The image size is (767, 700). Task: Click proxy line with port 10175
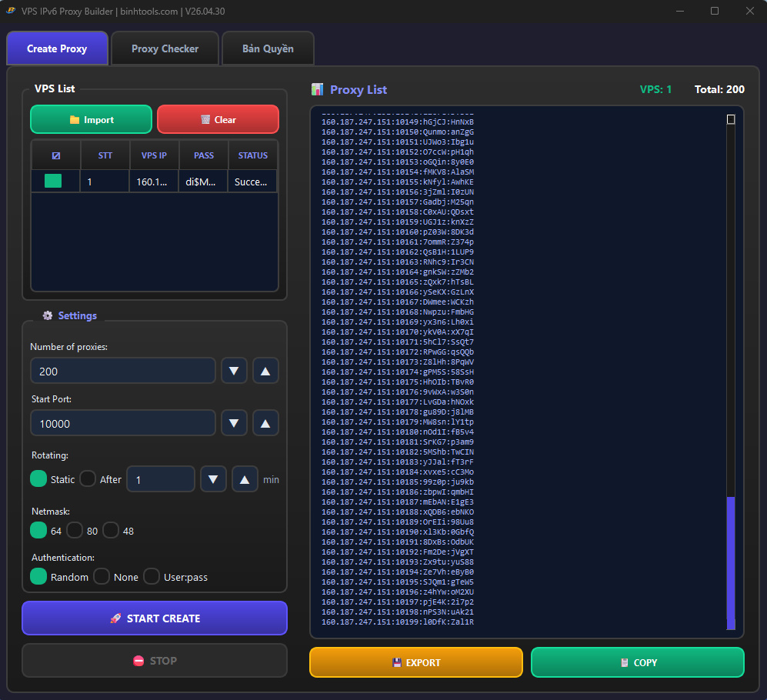point(398,382)
